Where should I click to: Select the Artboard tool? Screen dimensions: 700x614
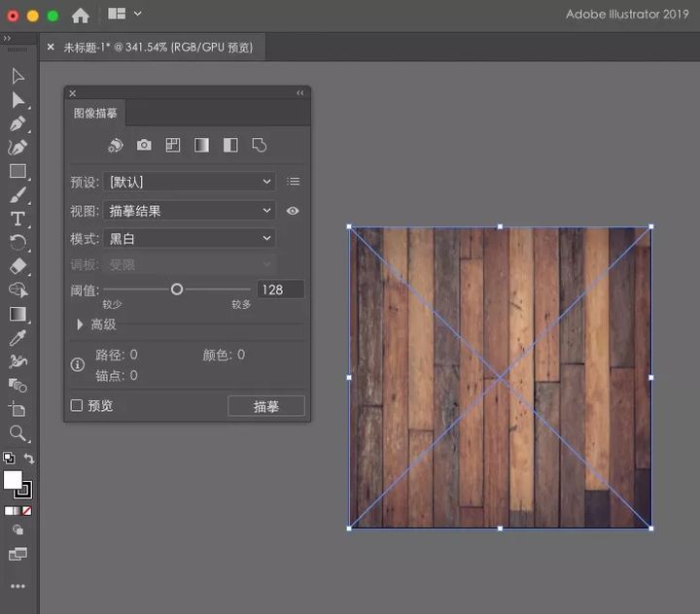[x=17, y=409]
